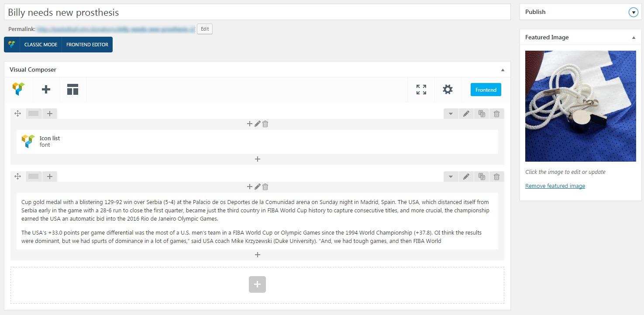Open the templates layout icon
The height and width of the screenshot is (315, 644).
click(x=72, y=90)
